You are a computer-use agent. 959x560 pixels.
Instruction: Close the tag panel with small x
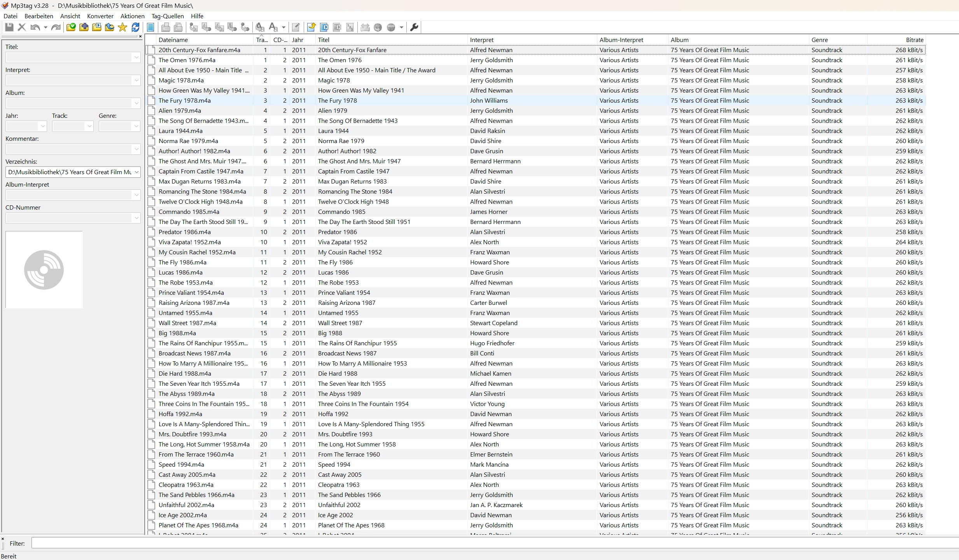140,36
